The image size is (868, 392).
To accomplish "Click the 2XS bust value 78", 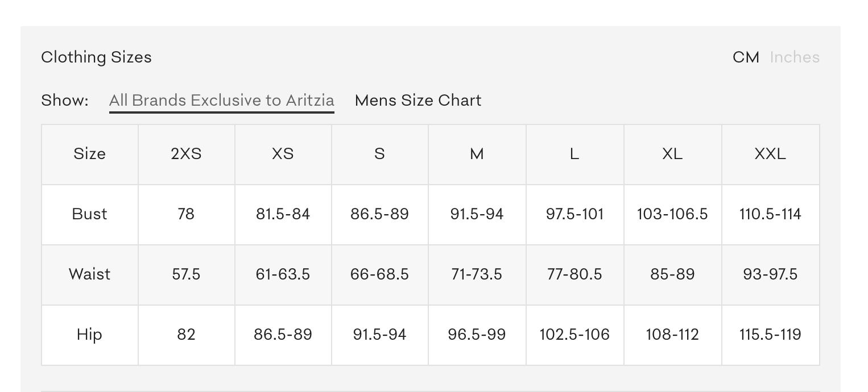I will [x=186, y=214].
